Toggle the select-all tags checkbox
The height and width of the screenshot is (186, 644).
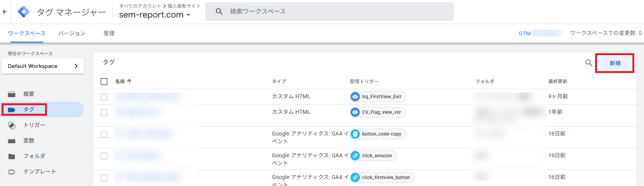tap(104, 82)
